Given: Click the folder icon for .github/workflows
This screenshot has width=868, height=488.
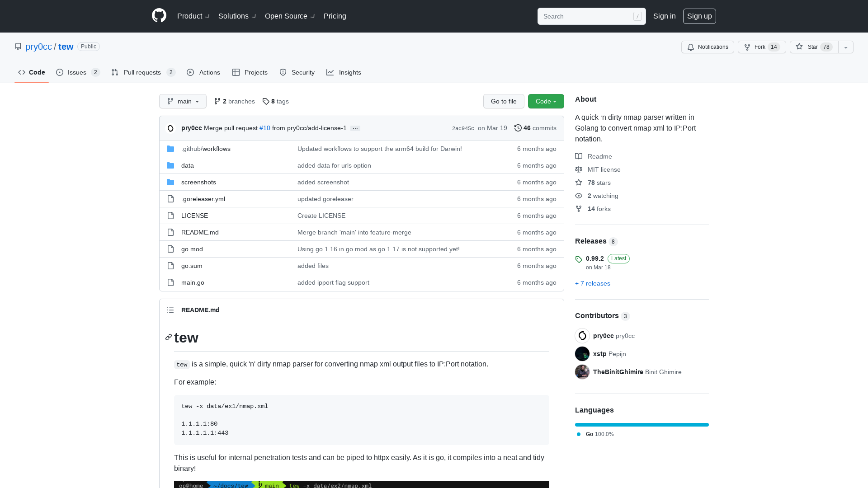Looking at the screenshot, I should click(170, 149).
